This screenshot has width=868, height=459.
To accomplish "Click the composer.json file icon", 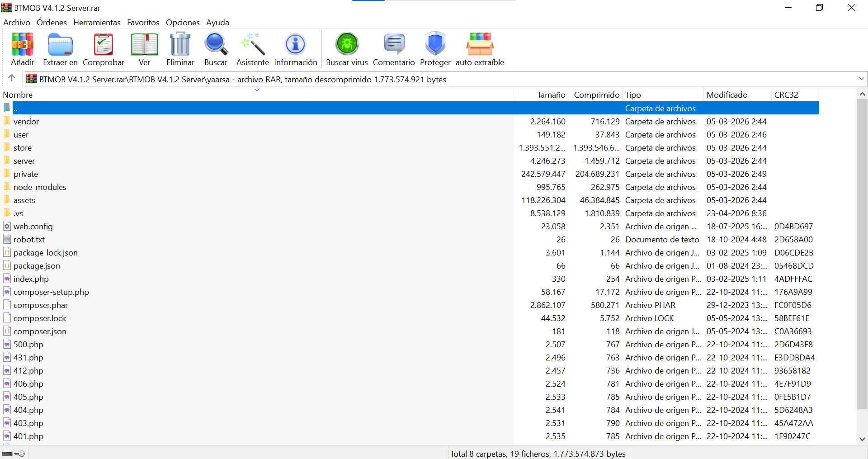I will 7,331.
